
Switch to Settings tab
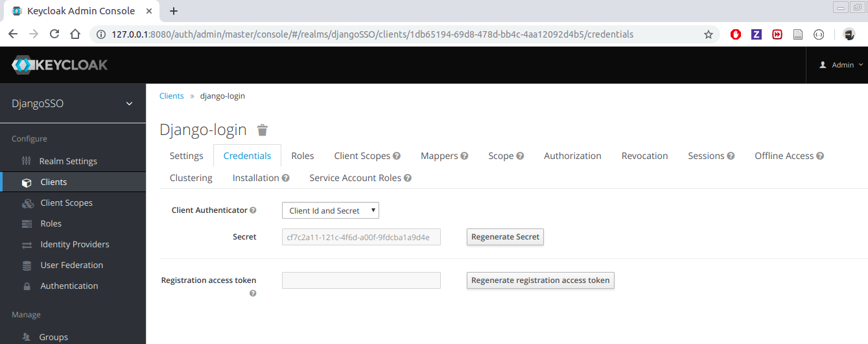click(x=187, y=156)
